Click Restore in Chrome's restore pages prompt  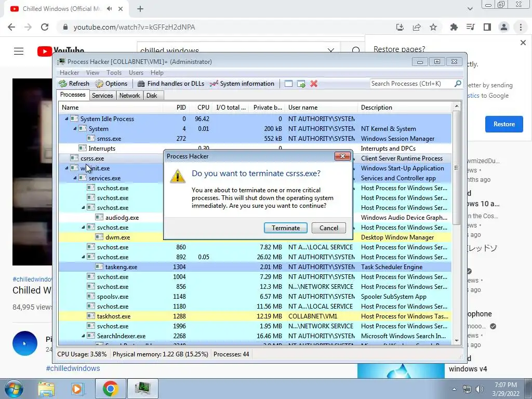pyautogui.click(x=504, y=124)
